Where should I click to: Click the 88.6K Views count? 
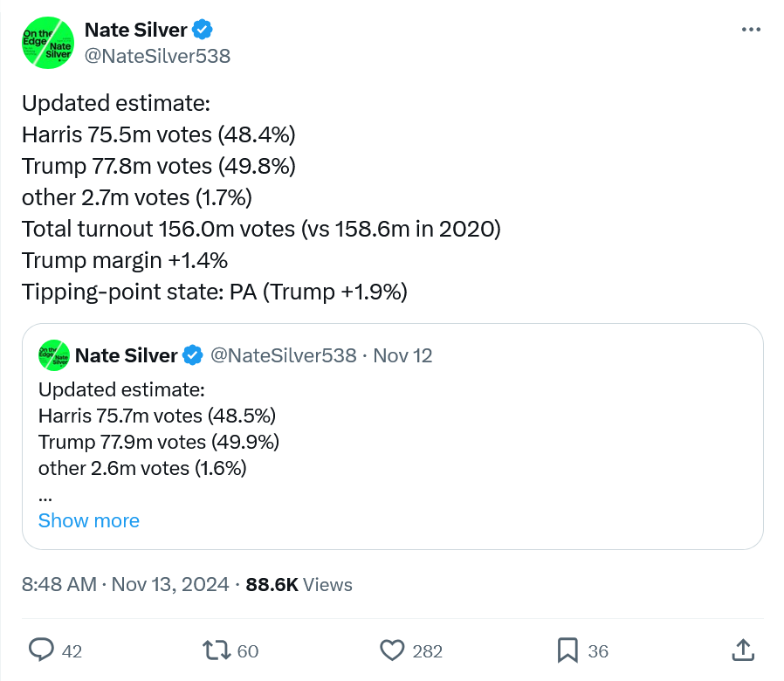pyautogui.click(x=299, y=585)
